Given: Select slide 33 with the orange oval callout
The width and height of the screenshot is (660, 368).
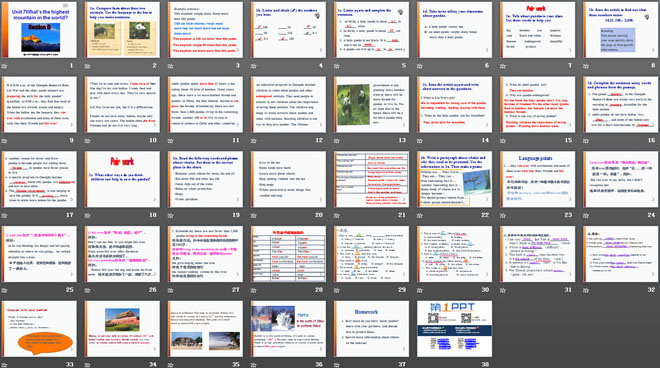Looking at the screenshot, I should (x=39, y=329).
